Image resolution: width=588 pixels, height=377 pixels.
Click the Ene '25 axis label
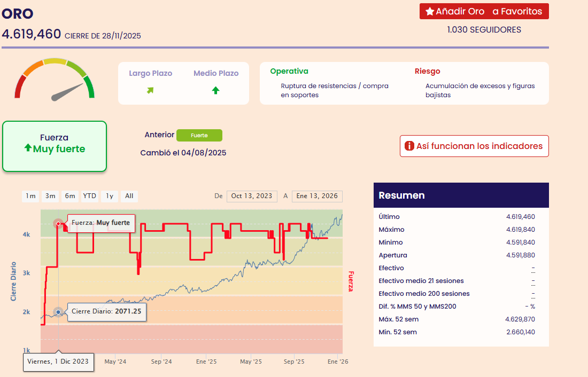[x=206, y=362]
